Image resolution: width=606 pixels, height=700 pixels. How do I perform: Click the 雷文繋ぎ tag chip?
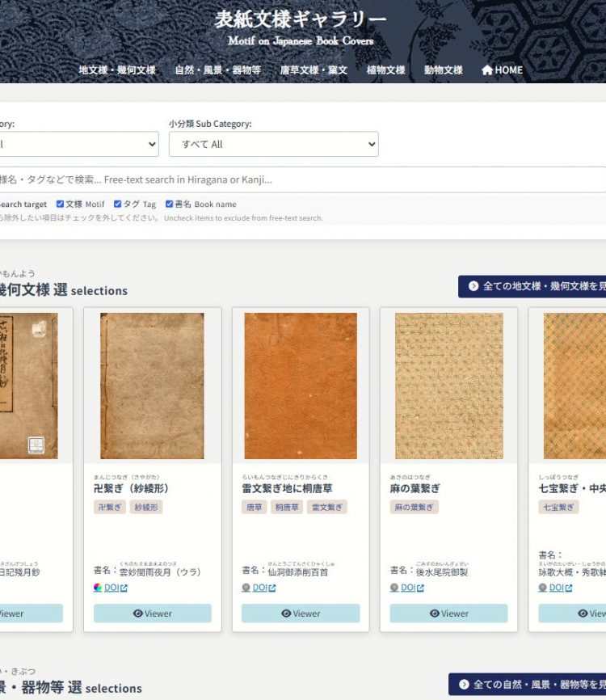tap(327, 507)
